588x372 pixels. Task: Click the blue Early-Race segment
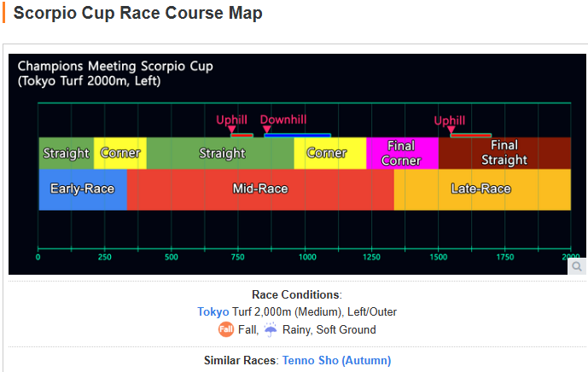coord(83,189)
